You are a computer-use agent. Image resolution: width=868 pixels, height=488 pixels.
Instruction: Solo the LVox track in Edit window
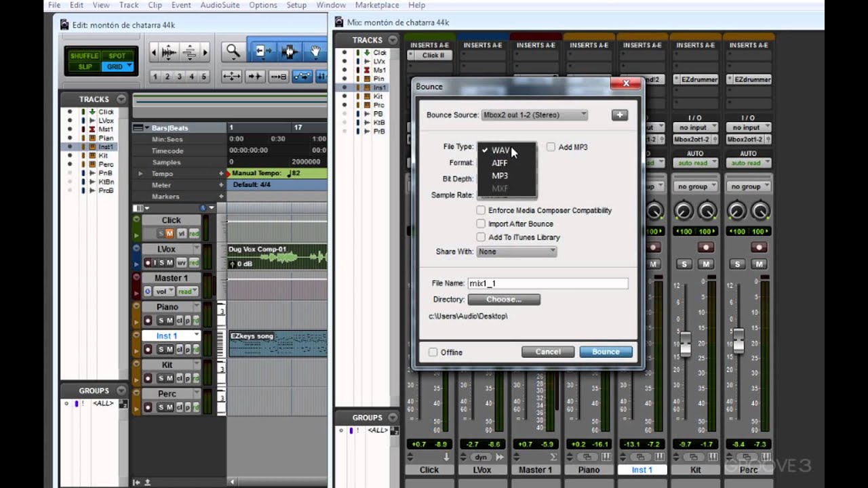point(162,263)
